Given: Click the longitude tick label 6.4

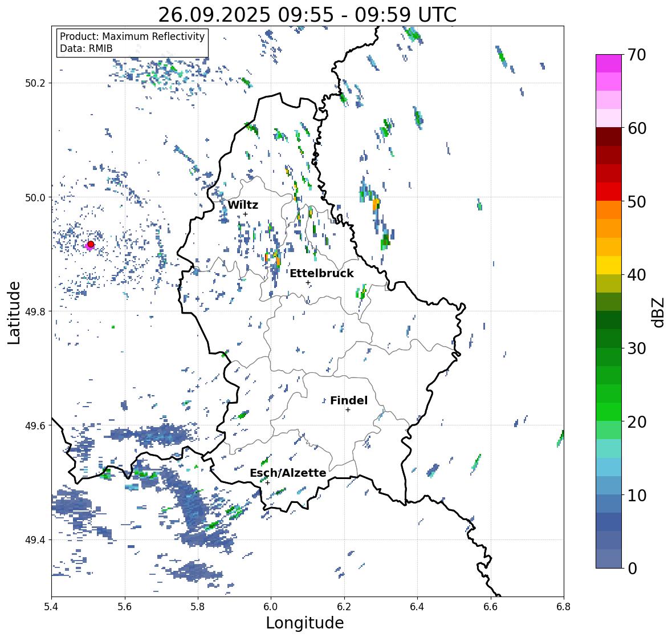Looking at the screenshot, I should coord(417,607).
